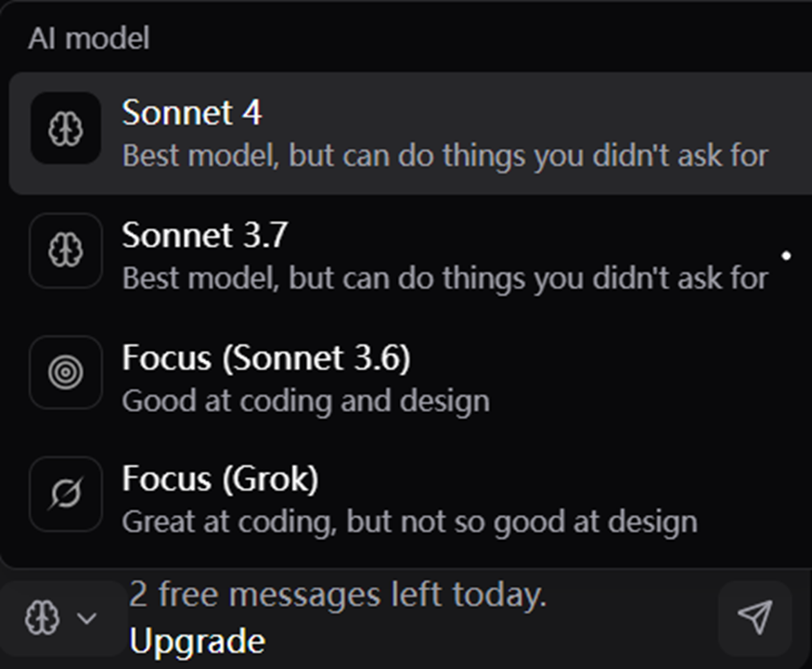
Task: Click the Grok logo icon
Action: click(x=65, y=494)
